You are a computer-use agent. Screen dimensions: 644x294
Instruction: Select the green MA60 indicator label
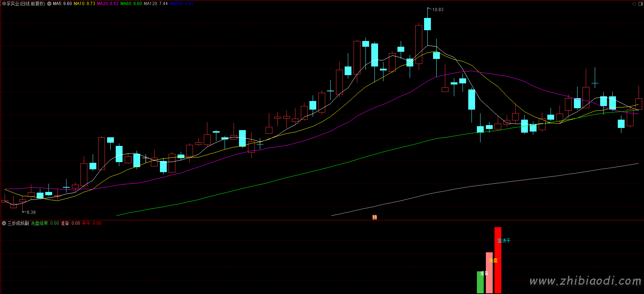tap(131, 4)
